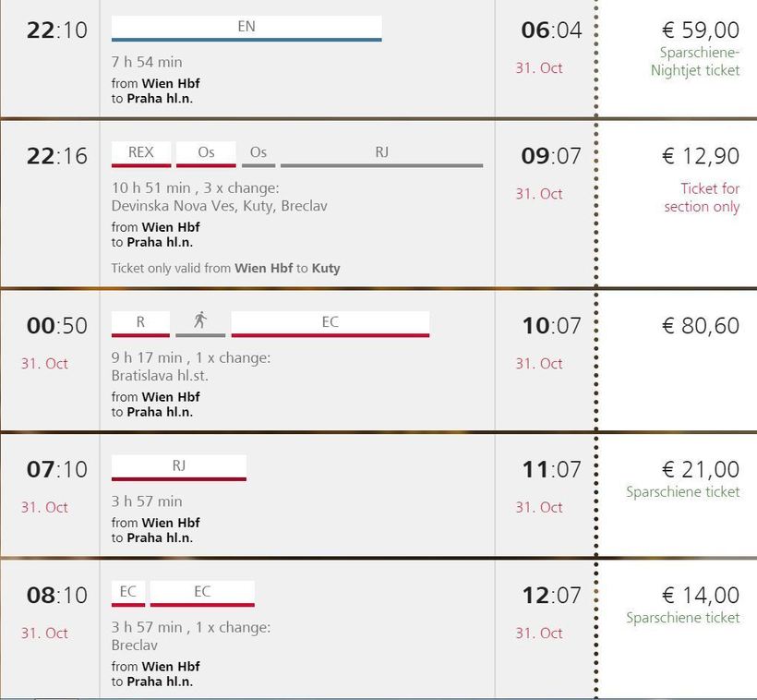Expand the 08:10 departure connection
This screenshot has width=757, height=700.
tap(56, 596)
